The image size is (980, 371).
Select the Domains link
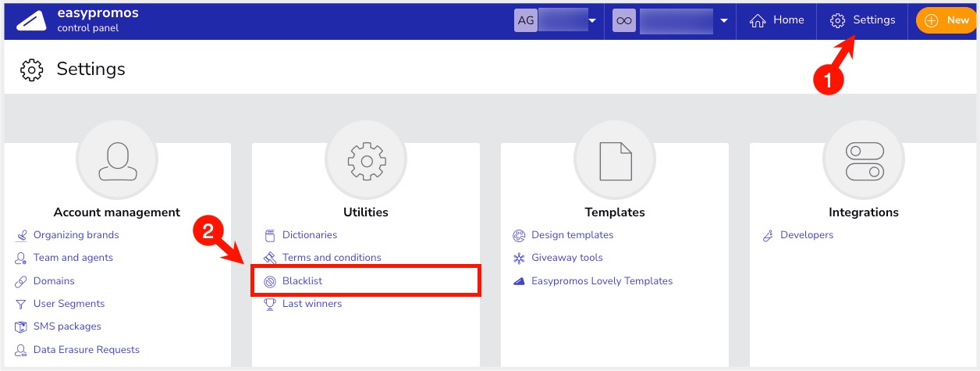(54, 280)
